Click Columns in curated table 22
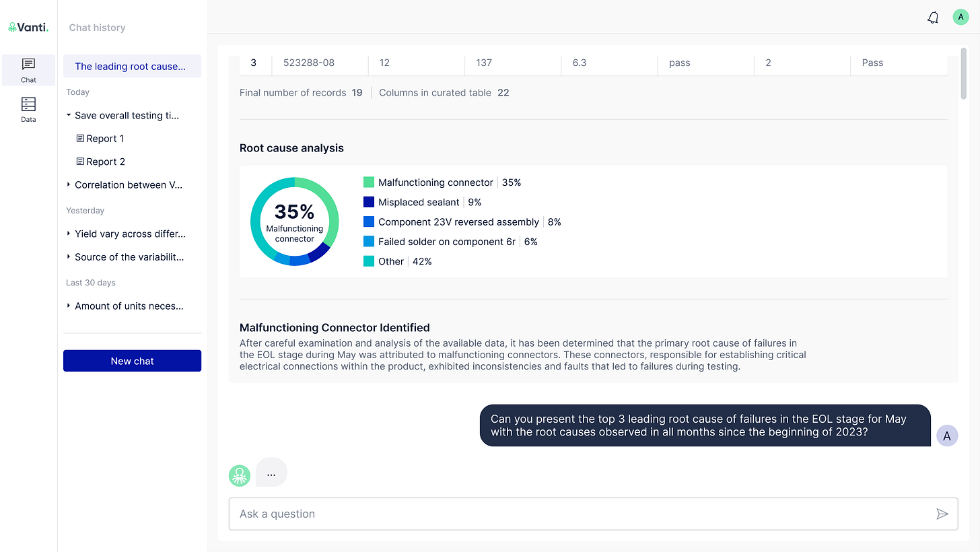Viewport: 980px width, 552px height. click(444, 93)
